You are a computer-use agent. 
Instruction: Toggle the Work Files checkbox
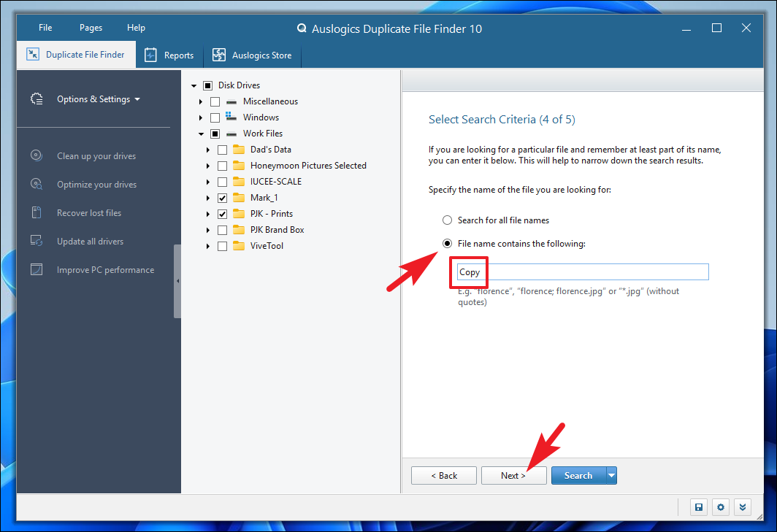[x=215, y=134]
